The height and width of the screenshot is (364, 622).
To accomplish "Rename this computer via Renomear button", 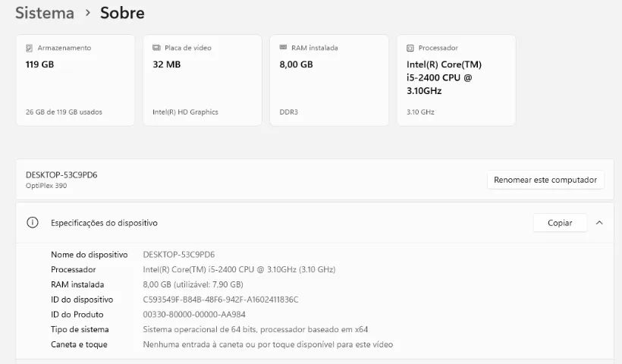I will [545, 180].
